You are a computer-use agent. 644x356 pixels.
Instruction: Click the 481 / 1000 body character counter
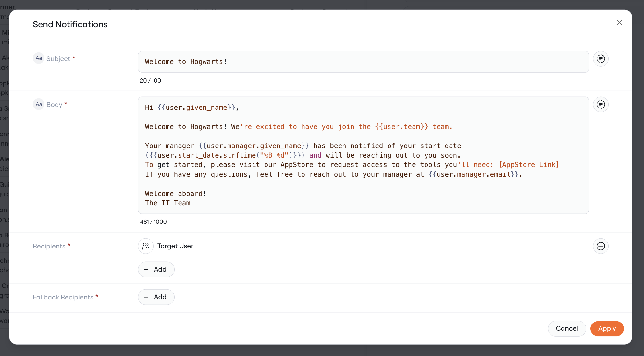(153, 222)
